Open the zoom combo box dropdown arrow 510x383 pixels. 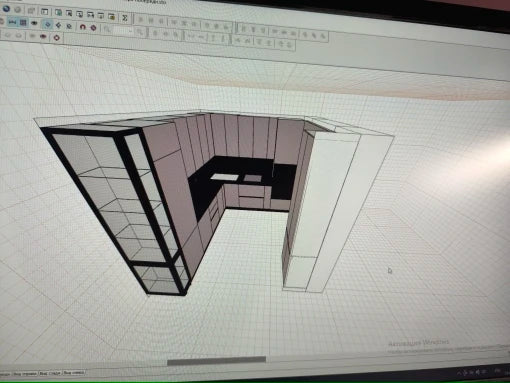(x=130, y=32)
